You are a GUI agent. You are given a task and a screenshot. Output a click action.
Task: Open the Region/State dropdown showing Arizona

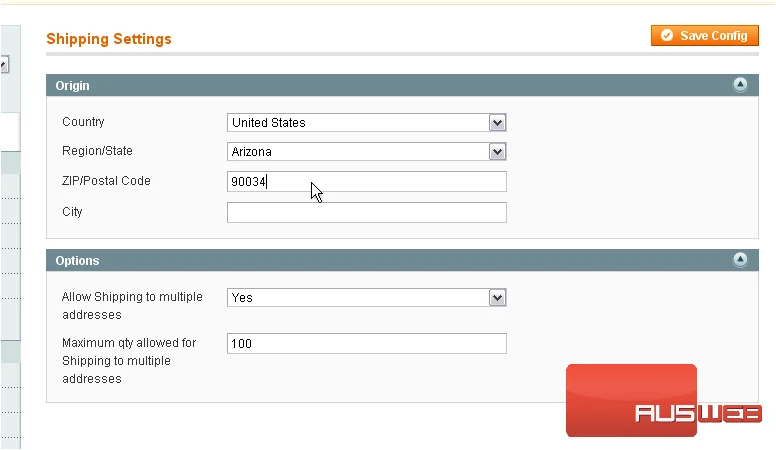[367, 151]
